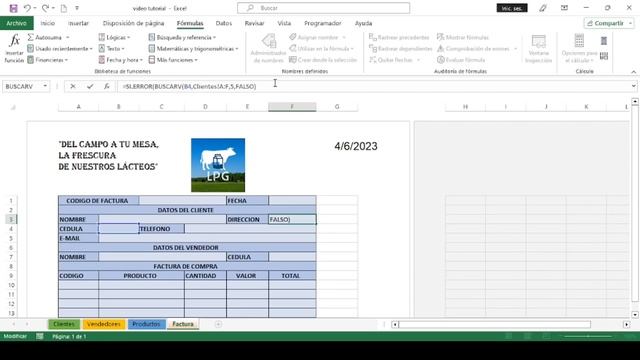
Task: Switch to the Revisar tab
Action: tap(254, 23)
